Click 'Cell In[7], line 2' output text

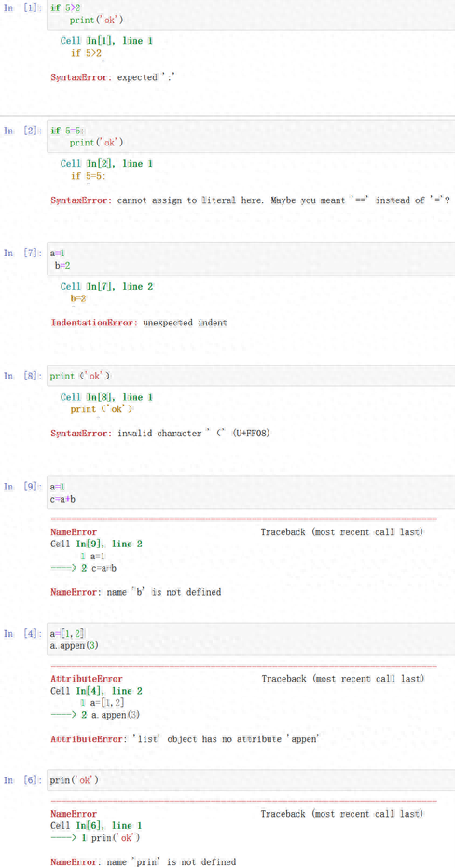[106, 287]
